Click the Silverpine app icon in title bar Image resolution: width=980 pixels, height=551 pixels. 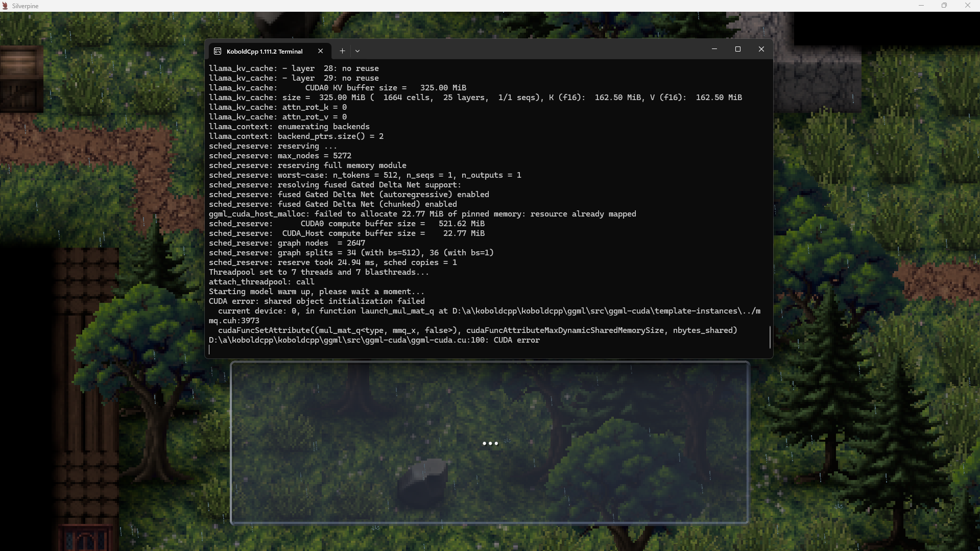(x=5, y=6)
